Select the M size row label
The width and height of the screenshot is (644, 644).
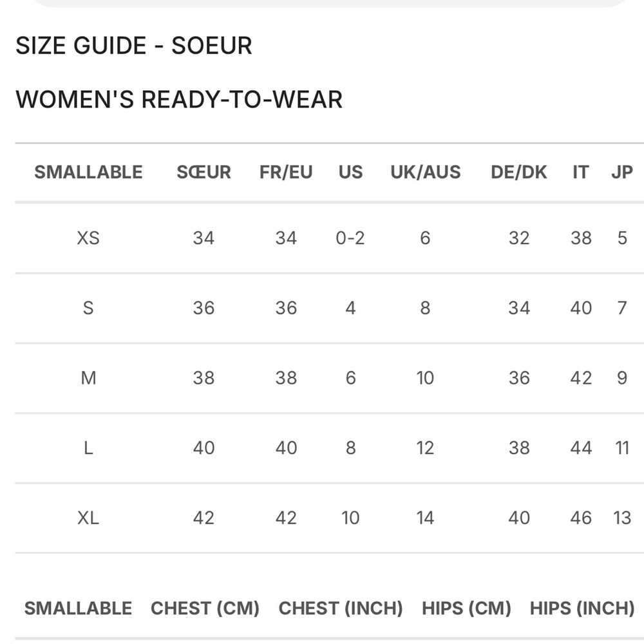pyautogui.click(x=88, y=378)
